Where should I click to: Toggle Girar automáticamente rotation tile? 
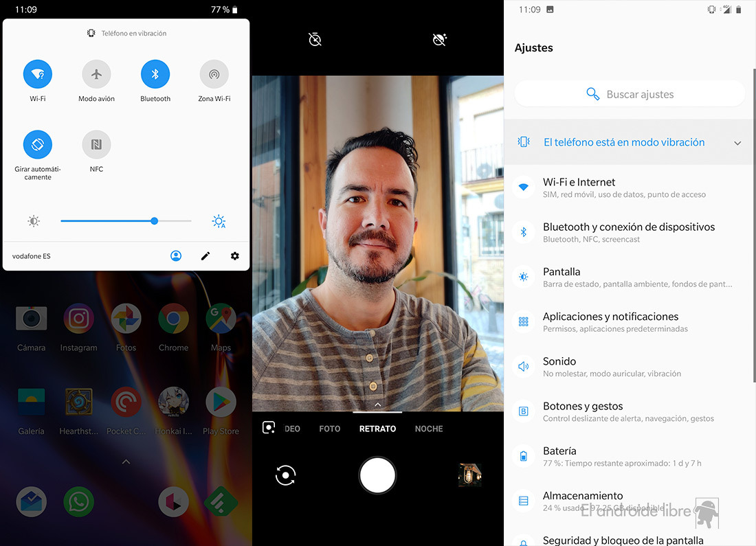tap(38, 145)
